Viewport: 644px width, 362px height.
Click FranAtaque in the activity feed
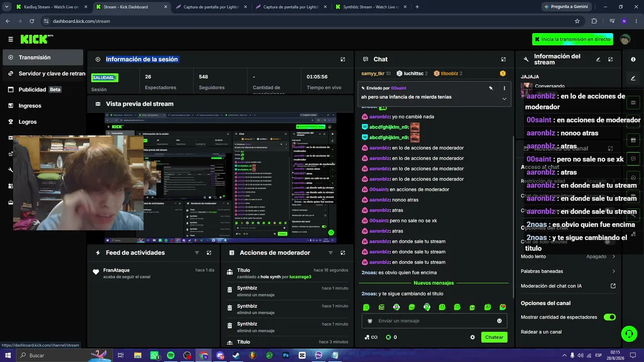pyautogui.click(x=116, y=270)
